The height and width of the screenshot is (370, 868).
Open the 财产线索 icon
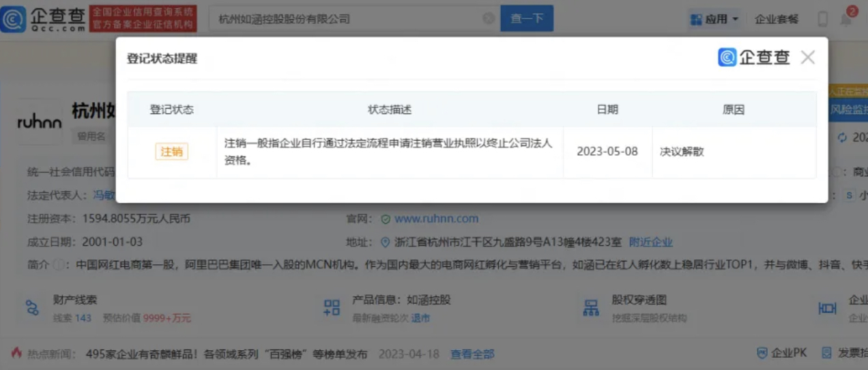pos(33,308)
